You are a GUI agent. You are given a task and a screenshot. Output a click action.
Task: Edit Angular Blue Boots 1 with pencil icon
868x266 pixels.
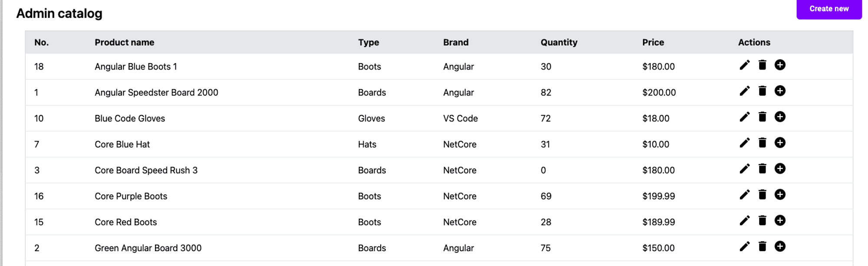[x=745, y=65]
